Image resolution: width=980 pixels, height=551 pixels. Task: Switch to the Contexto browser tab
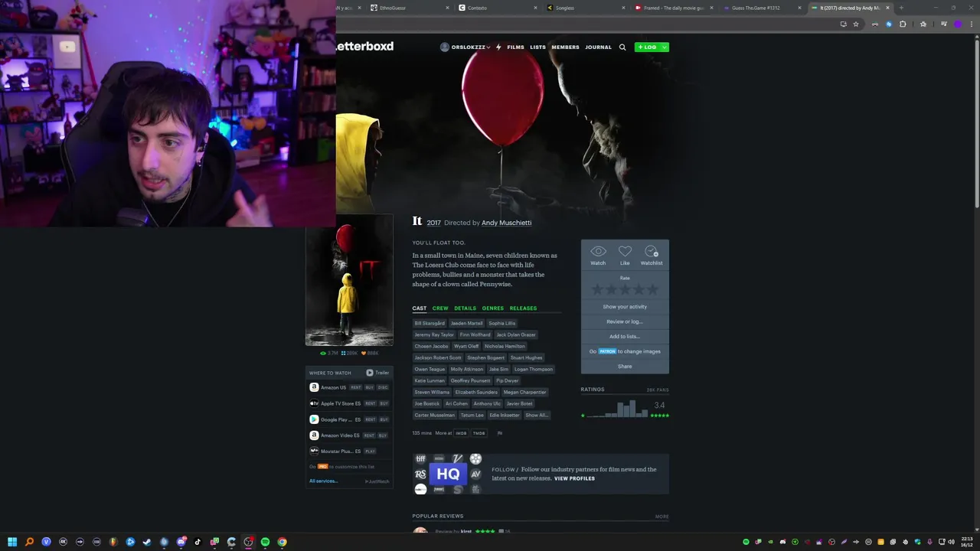(x=498, y=8)
